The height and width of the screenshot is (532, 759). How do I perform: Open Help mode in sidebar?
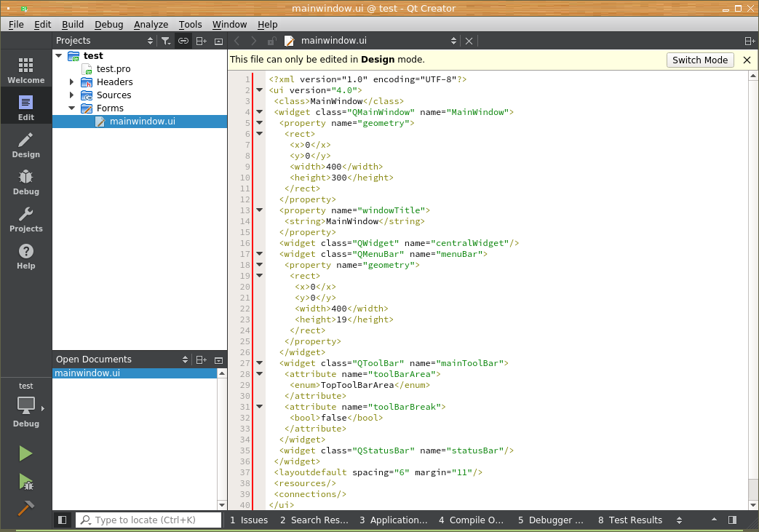(26, 257)
